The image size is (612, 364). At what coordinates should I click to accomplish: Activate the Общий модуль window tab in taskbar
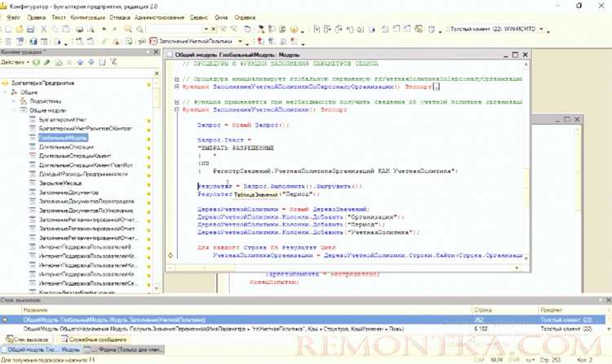(x=41, y=350)
